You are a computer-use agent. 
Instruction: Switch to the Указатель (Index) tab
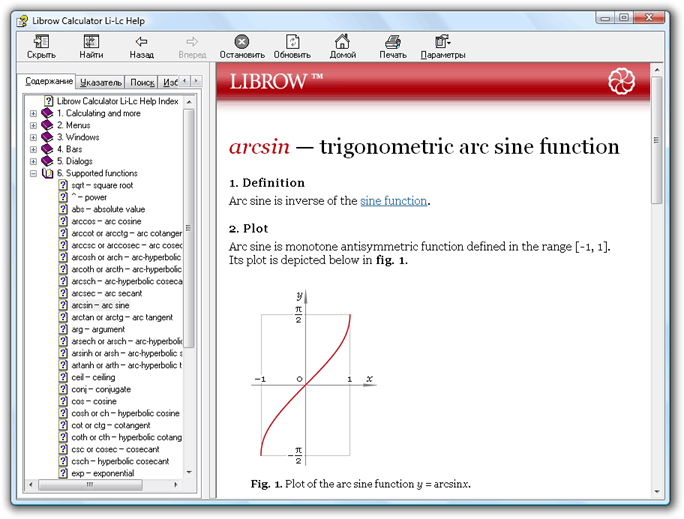[x=101, y=82]
